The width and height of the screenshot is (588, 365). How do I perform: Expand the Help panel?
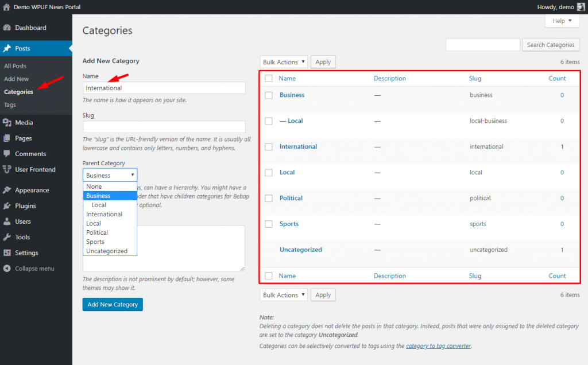pyautogui.click(x=562, y=21)
